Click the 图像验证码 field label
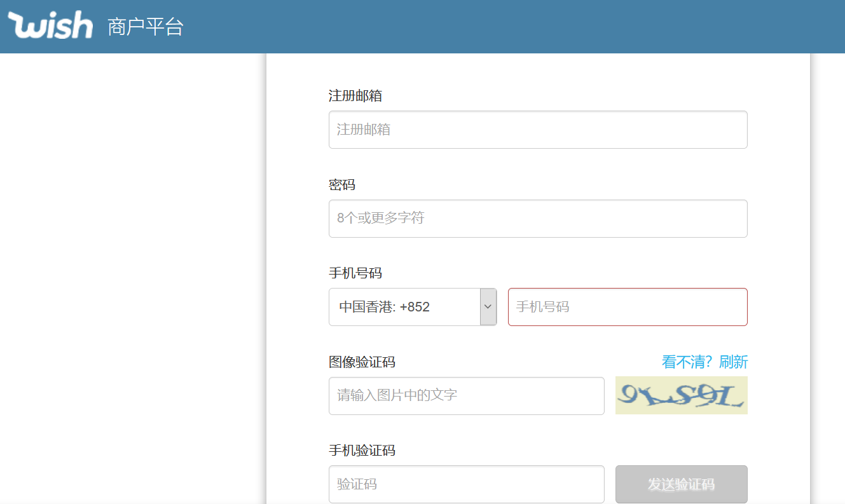845x504 pixels. [x=362, y=362]
